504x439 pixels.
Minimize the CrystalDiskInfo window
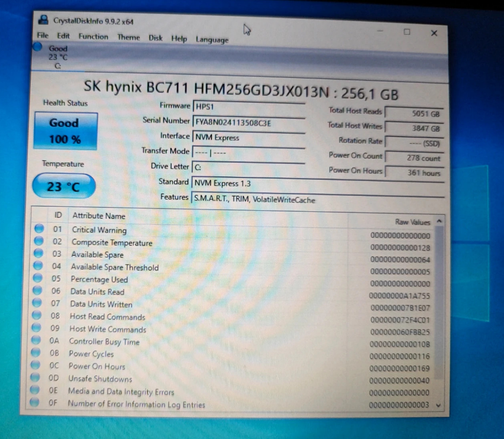coord(380,31)
